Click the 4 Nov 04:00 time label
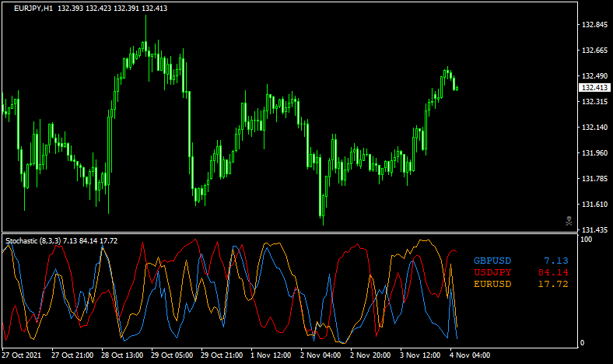 (x=467, y=355)
